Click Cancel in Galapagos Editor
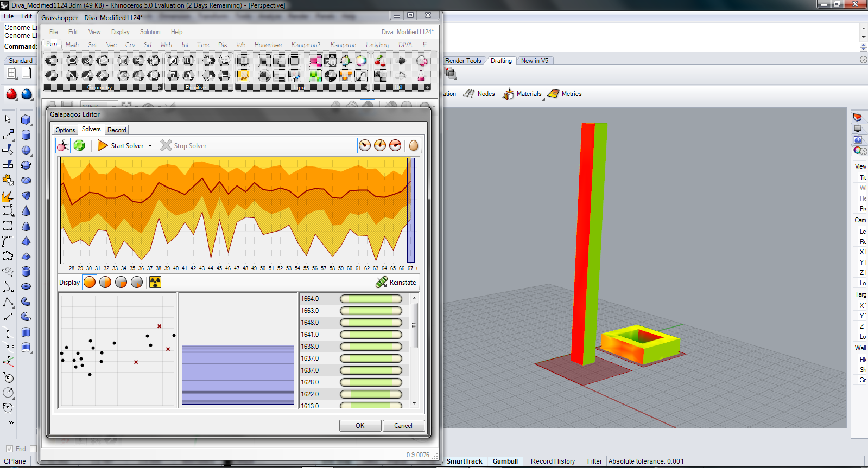The height and width of the screenshot is (468, 868). 403,426
